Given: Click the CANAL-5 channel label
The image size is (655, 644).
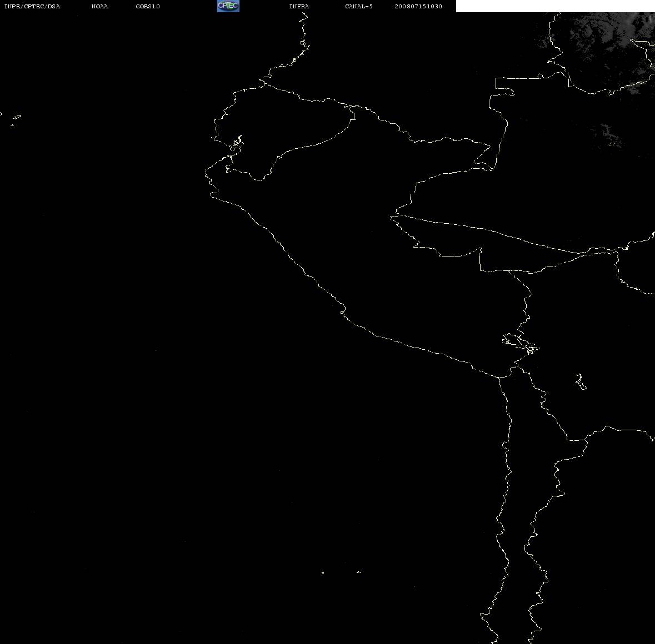Looking at the screenshot, I should click(359, 6).
